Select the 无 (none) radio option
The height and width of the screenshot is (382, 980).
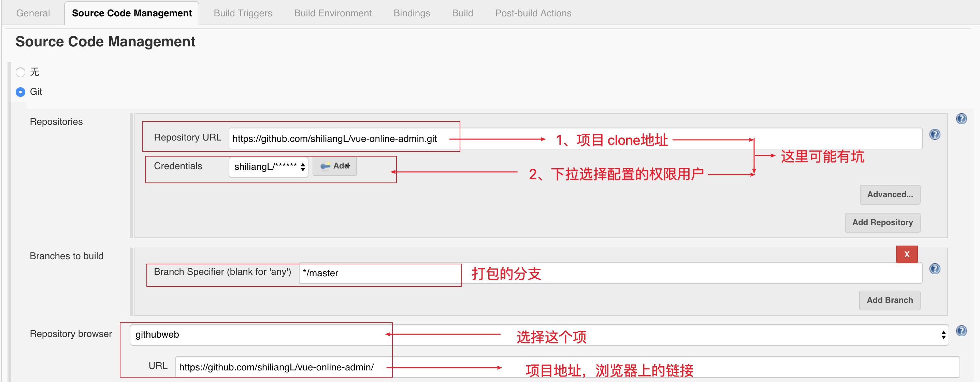(20, 72)
